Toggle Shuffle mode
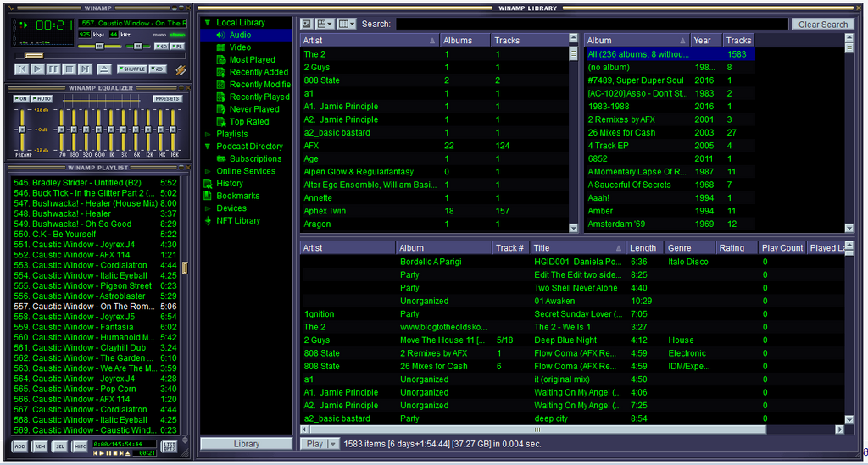Viewport: 868px width, 465px height. [x=132, y=69]
